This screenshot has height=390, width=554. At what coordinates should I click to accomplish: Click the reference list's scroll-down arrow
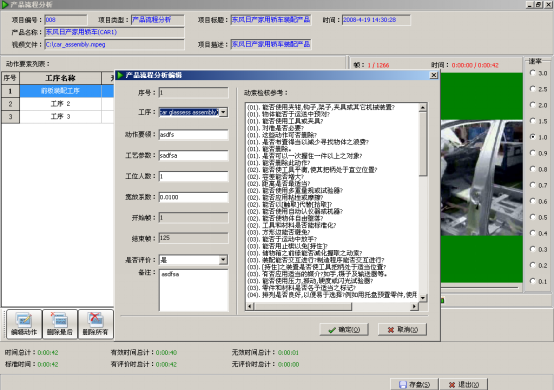pos(423,298)
